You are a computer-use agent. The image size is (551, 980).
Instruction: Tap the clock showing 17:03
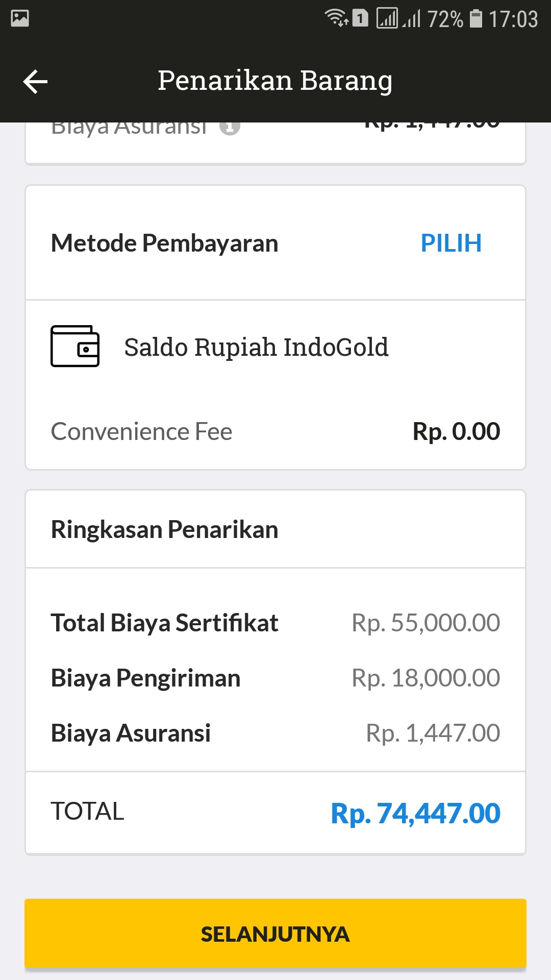[513, 19]
